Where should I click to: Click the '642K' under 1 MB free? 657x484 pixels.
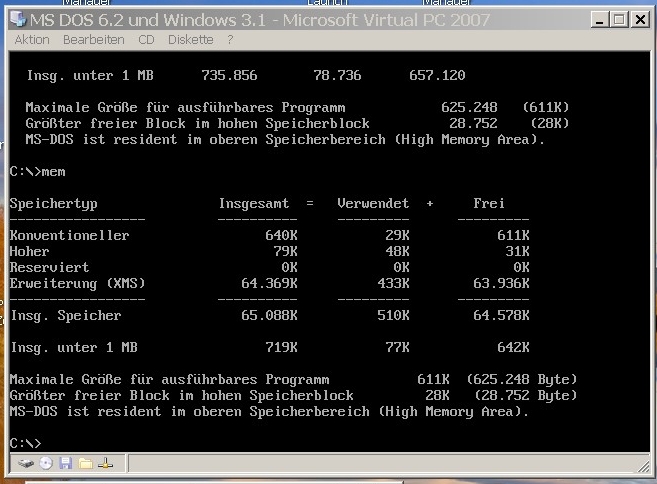click(x=513, y=347)
